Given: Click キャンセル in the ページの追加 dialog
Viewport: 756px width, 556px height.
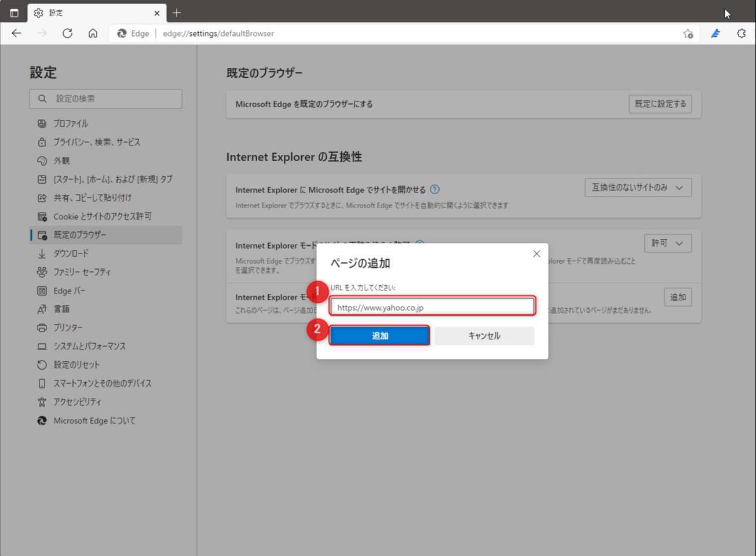Looking at the screenshot, I should [484, 336].
